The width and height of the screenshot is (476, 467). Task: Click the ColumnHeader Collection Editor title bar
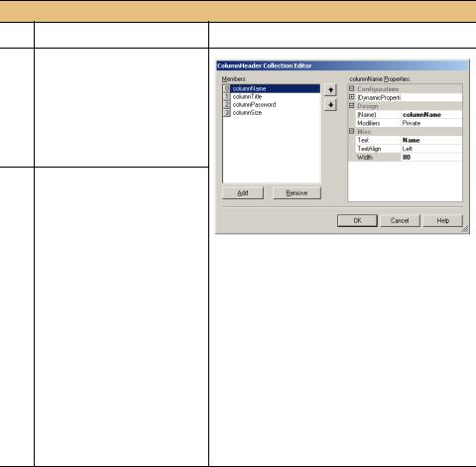click(x=342, y=65)
